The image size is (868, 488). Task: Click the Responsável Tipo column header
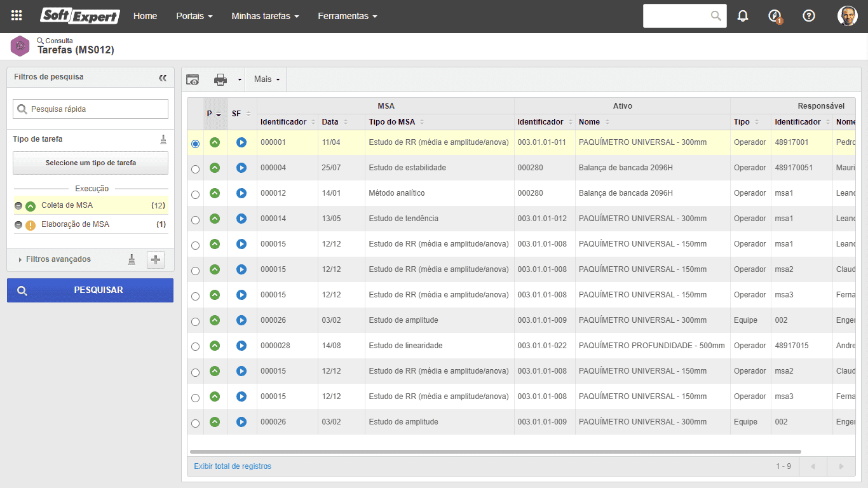(x=742, y=122)
